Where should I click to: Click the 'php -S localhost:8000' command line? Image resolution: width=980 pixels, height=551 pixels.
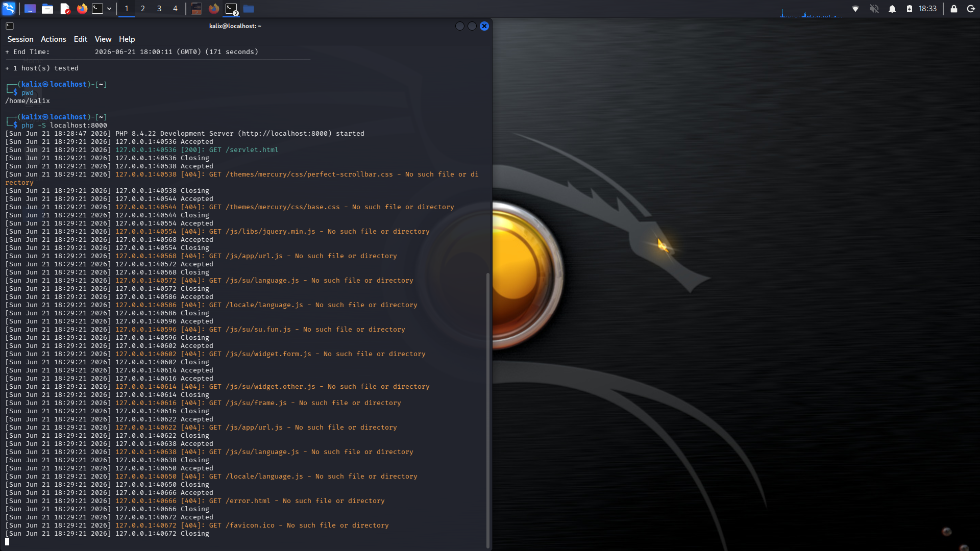(x=64, y=126)
